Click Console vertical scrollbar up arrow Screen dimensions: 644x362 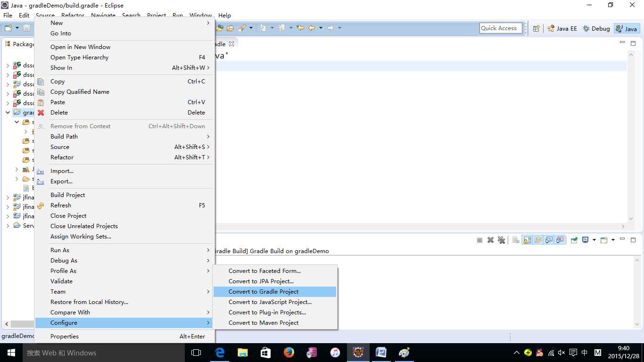(x=638, y=259)
